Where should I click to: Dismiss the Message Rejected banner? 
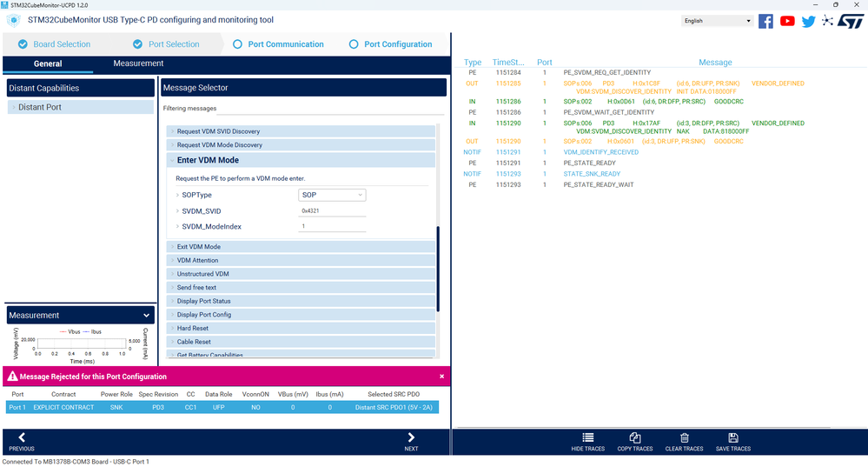(x=441, y=377)
